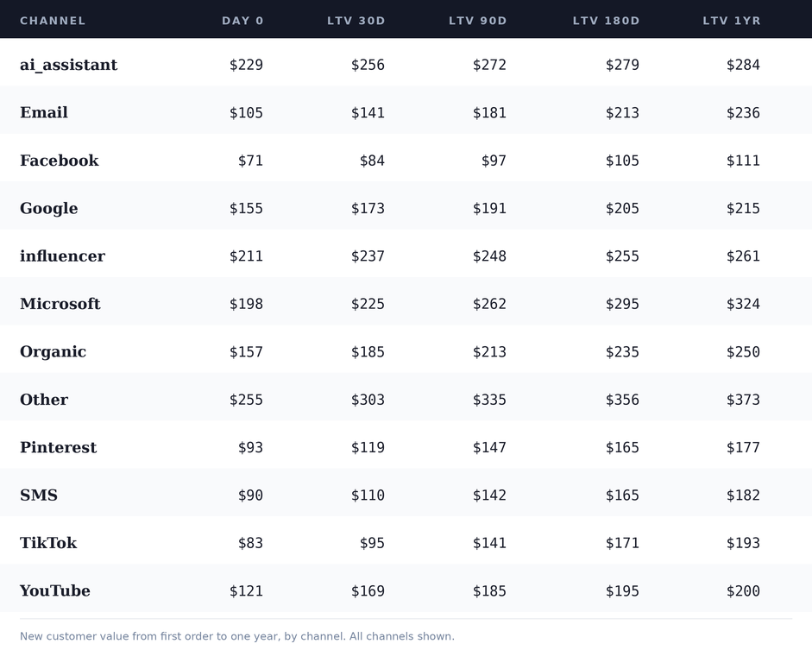812x650 pixels.
Task: Click the CHANNEL column header
Action: (x=53, y=21)
